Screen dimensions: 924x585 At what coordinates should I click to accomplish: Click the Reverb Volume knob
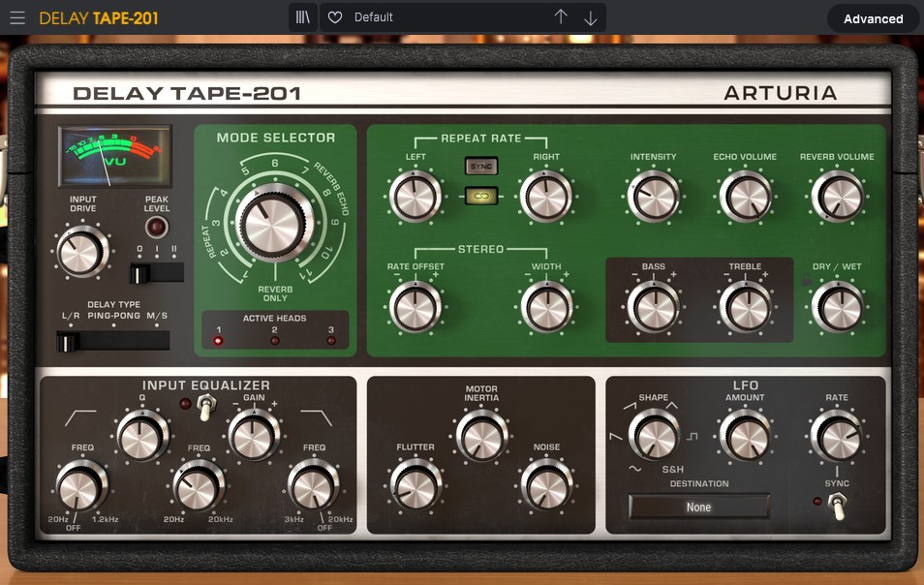click(837, 197)
